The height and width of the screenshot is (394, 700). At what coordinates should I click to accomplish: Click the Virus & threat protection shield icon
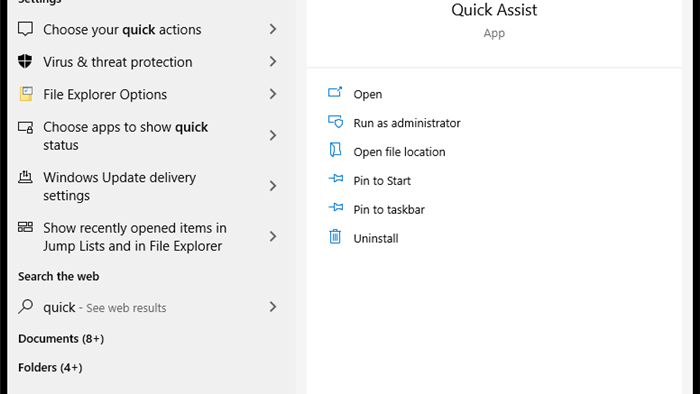coord(25,61)
